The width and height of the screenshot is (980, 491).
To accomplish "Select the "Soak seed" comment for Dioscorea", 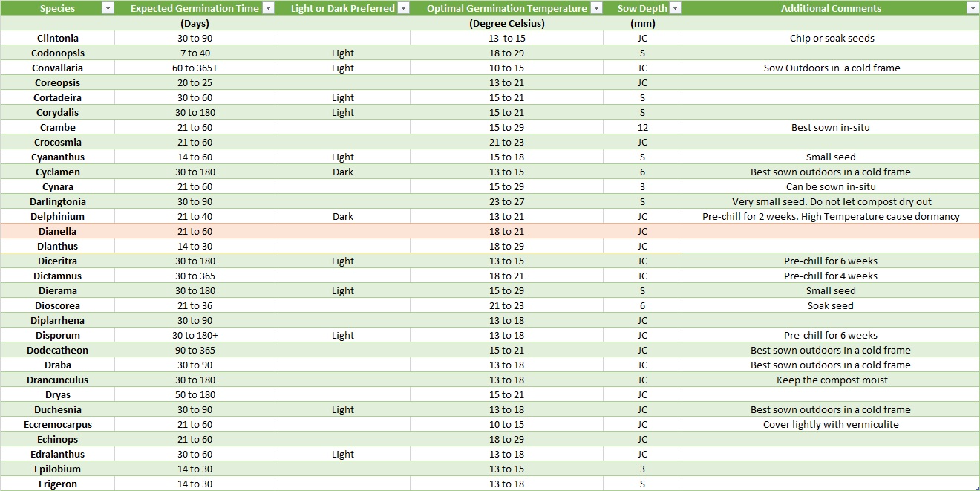I will (831, 305).
